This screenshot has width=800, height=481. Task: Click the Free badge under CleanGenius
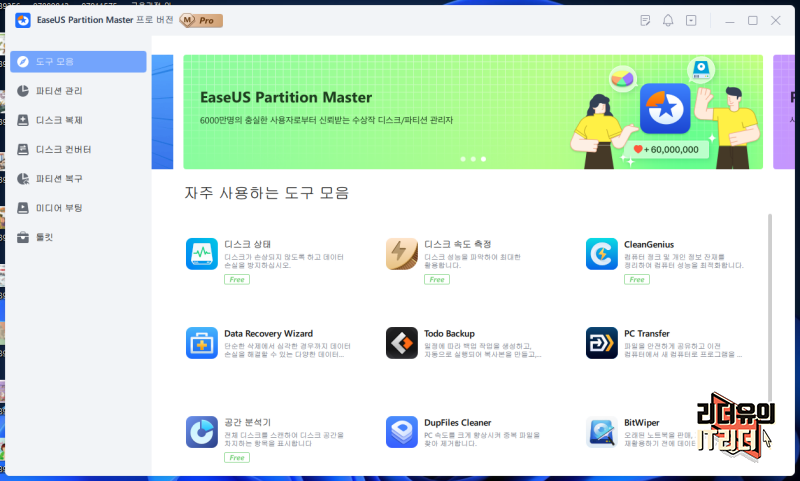click(637, 280)
